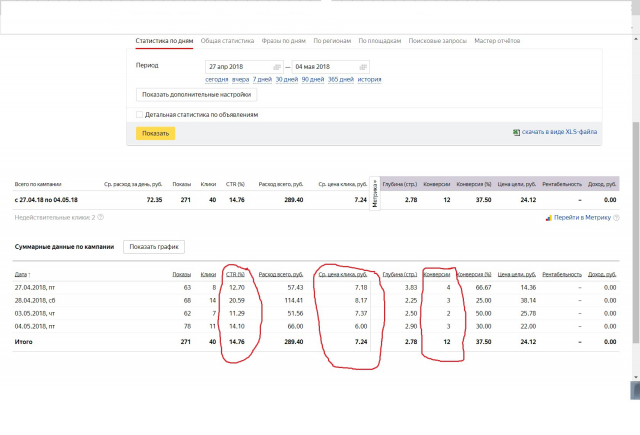Click the 04.05.2018, пт date row
640x435 pixels.
[x=35, y=326]
